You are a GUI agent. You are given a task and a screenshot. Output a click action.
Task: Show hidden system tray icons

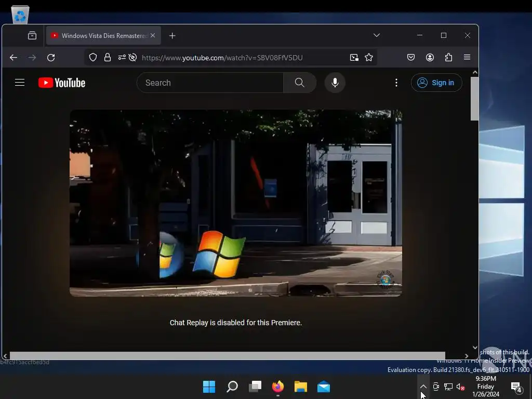point(423,387)
